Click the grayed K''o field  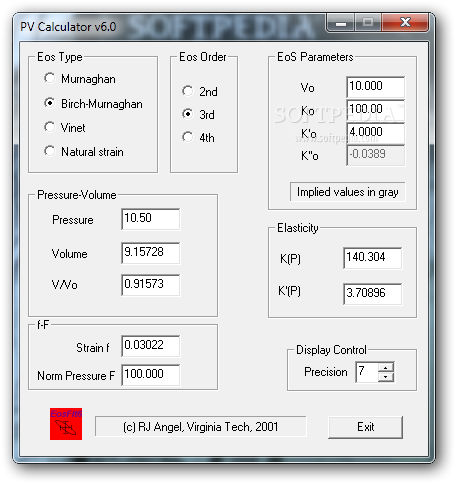tap(376, 155)
